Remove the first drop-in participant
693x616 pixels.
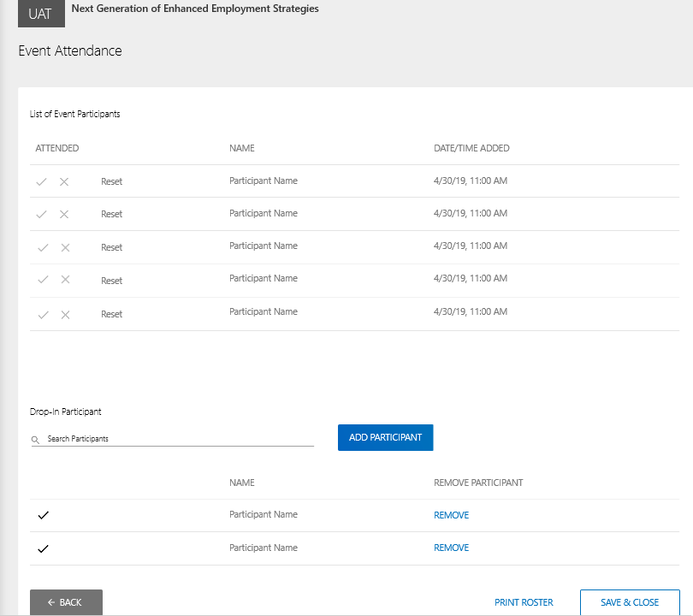click(x=451, y=515)
